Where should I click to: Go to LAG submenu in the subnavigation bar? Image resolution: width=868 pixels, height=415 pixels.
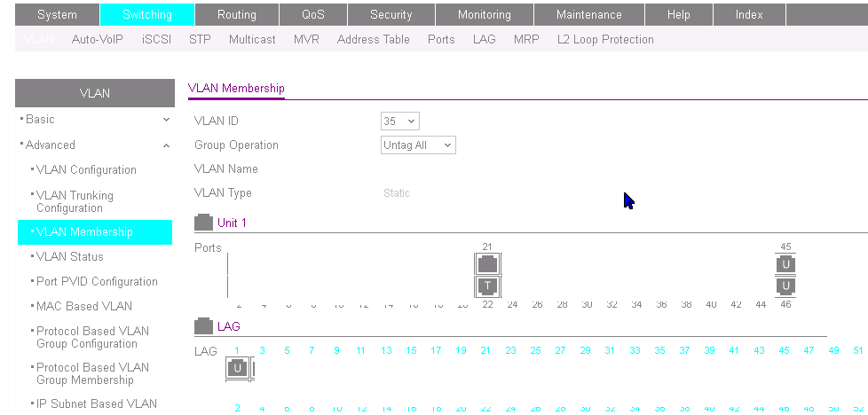(x=485, y=39)
